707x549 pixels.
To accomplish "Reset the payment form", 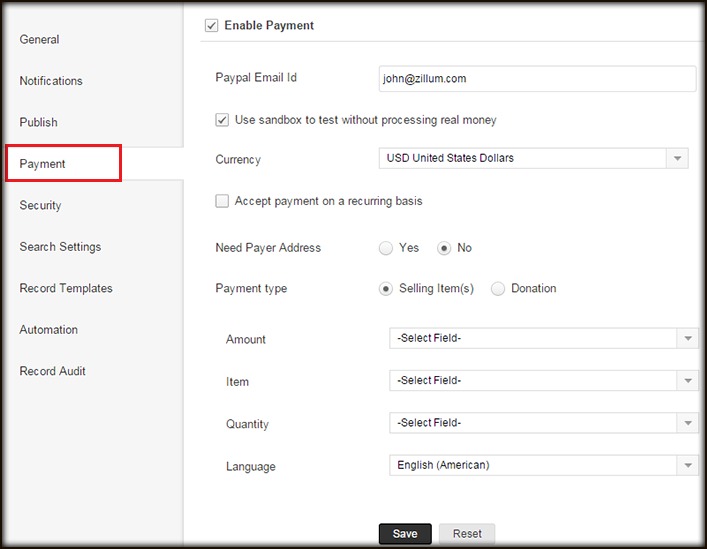I will (467, 534).
